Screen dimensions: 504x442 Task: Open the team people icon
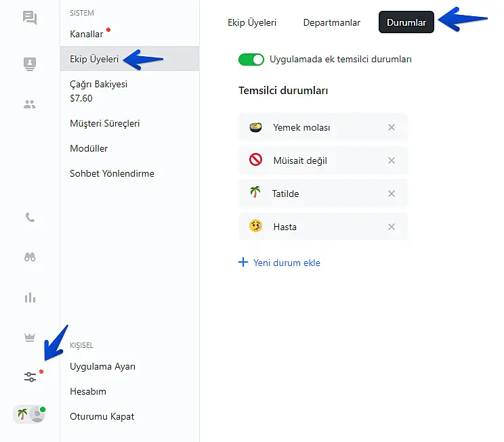click(x=30, y=104)
